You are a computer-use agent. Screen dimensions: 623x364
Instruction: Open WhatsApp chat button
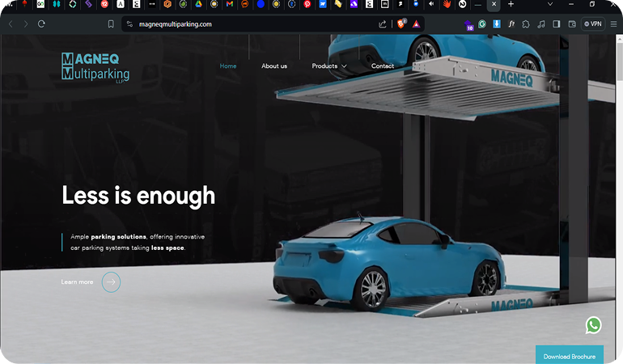593,325
